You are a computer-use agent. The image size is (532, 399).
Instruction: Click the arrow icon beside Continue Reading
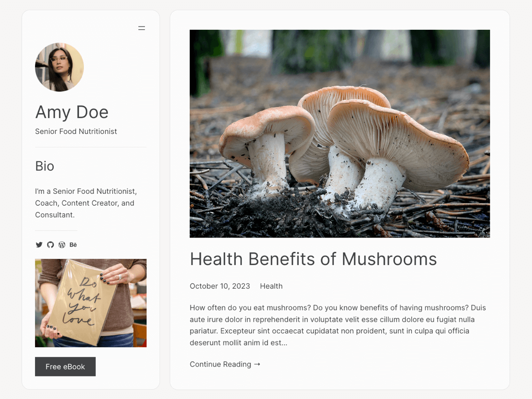tap(257, 364)
